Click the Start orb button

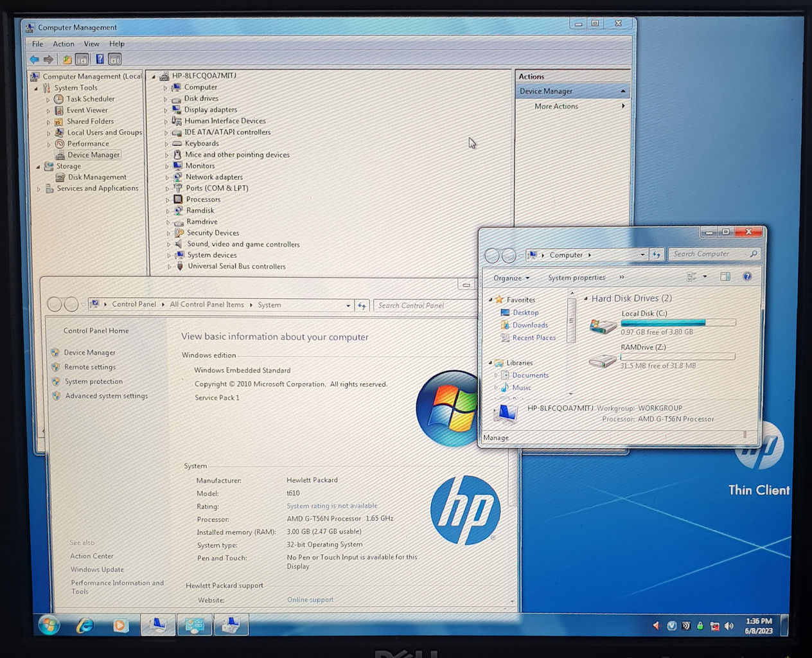point(49,625)
